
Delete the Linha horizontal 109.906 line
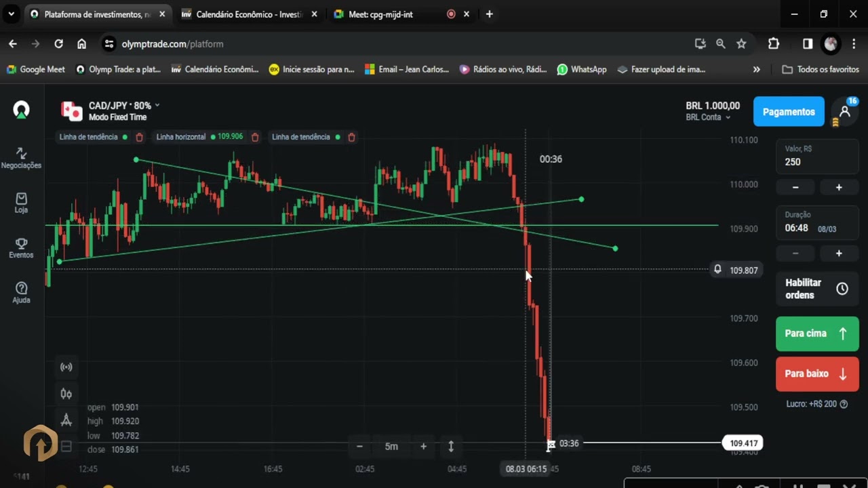pyautogui.click(x=255, y=137)
